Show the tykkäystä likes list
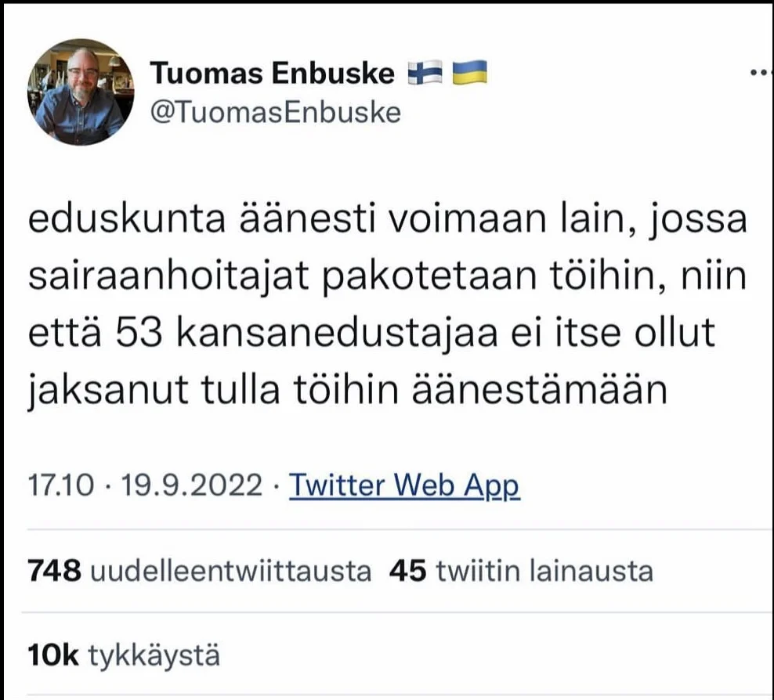This screenshot has width=774, height=700. 154,655
